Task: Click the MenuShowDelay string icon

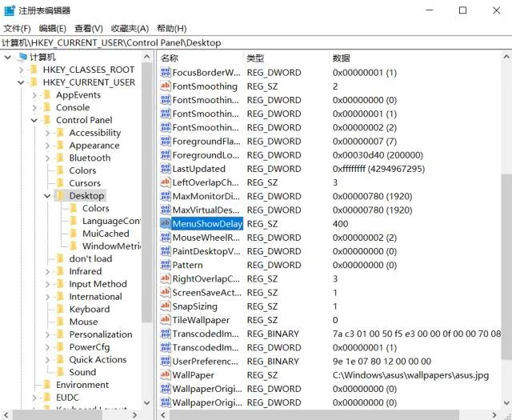Action: coord(166,223)
